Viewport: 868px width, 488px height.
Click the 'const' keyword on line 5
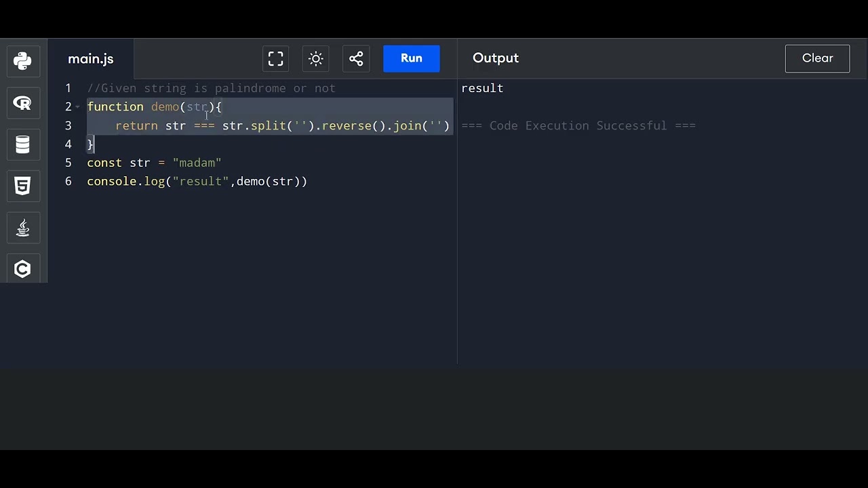click(104, 163)
